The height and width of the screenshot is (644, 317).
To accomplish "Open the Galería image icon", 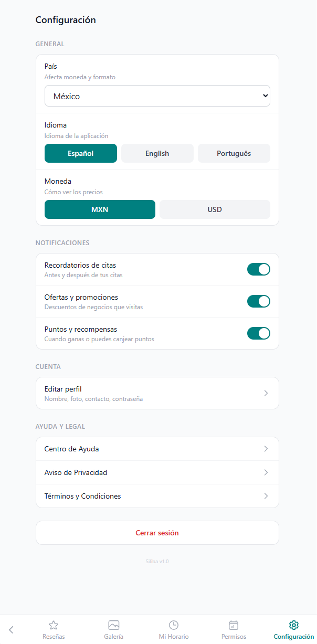I will [114, 625].
